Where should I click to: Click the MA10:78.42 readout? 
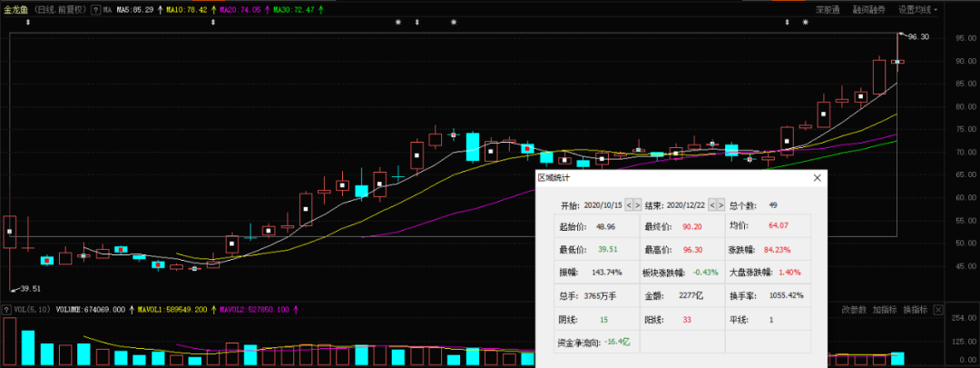tap(188, 10)
